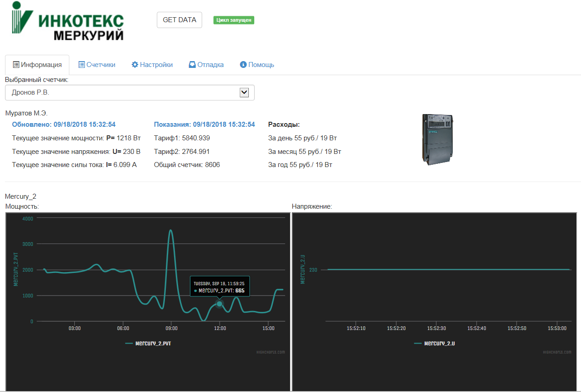This screenshot has width=581, height=392.
Task: Open the Настройки tab
Action: coord(156,65)
